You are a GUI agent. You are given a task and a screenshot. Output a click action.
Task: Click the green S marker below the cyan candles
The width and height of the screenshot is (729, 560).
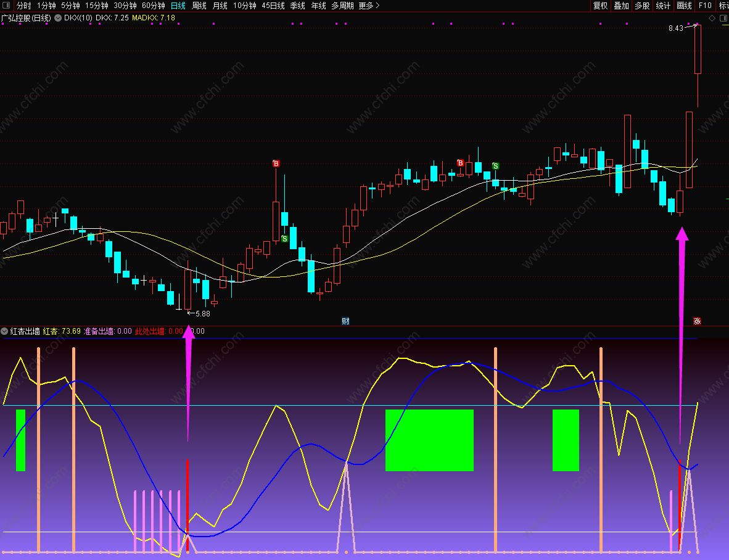tap(284, 239)
